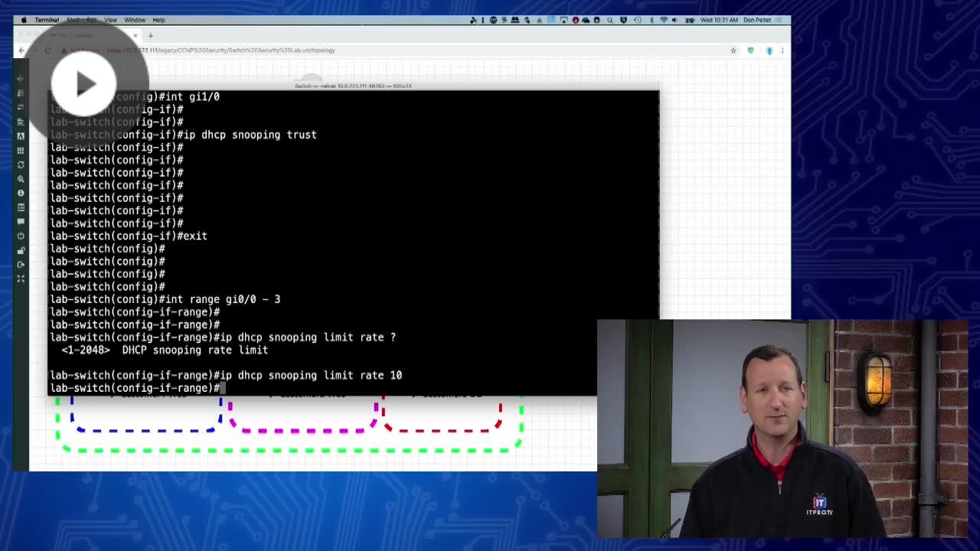The image size is (980, 551).
Task: Click the logout/exit icon in sidebar
Action: 21,264
